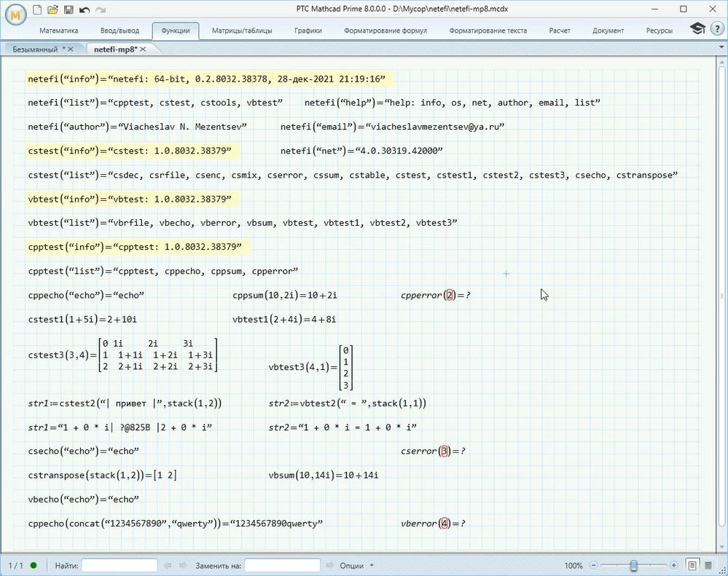Viewport: 728px width, 576px height.
Task: Click the cppecho(concat(...)) expression
Action: [x=175, y=523]
